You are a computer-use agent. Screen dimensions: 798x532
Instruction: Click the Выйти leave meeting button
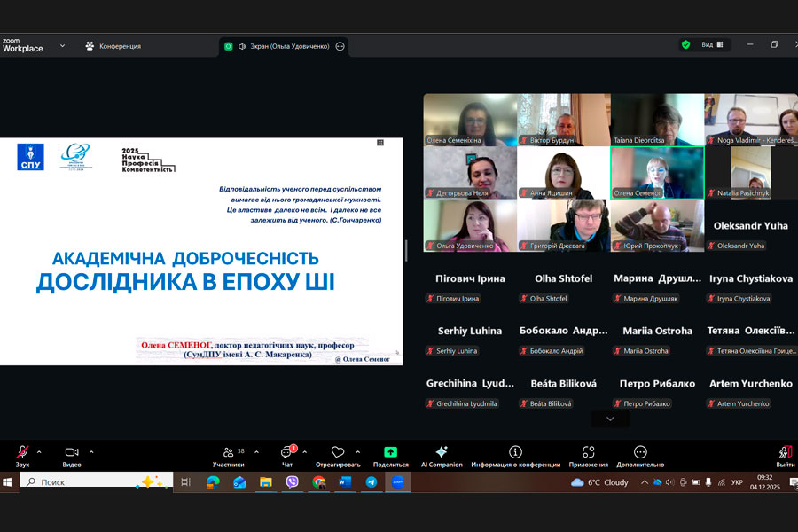point(786,456)
